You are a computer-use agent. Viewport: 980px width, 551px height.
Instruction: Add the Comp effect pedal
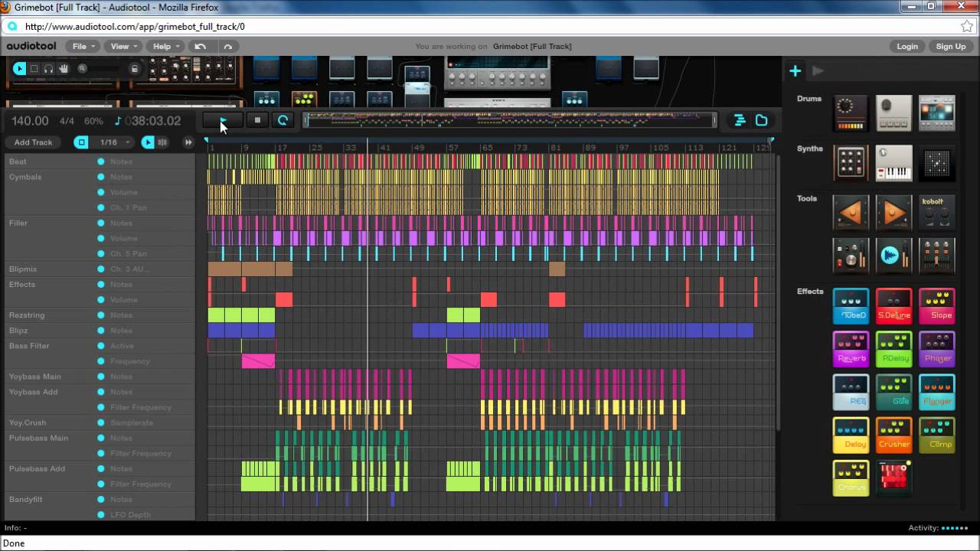(936, 435)
